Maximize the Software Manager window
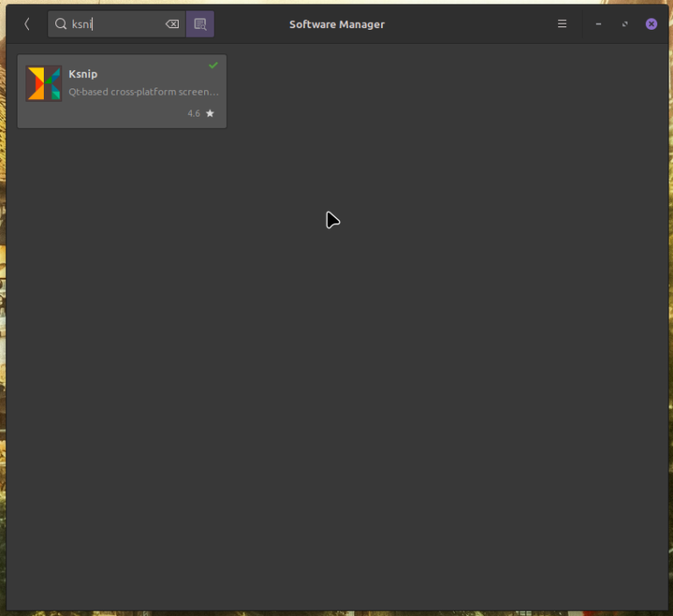 [625, 24]
